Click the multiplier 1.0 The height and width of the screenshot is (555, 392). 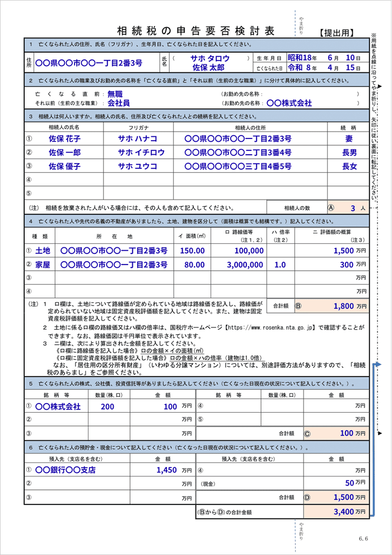pos(281,265)
